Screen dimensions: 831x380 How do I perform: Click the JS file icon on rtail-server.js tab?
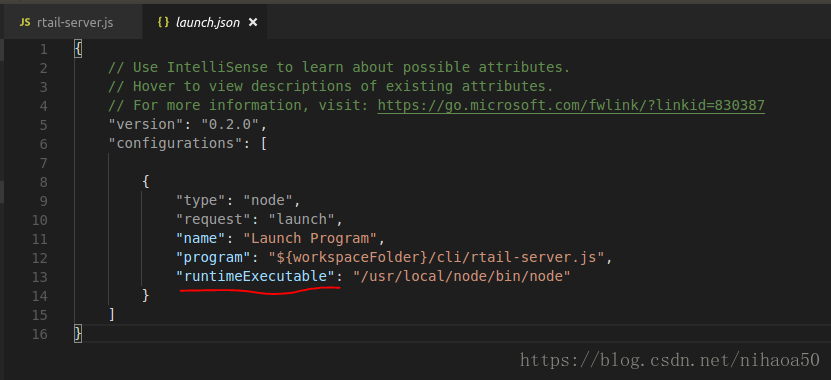pos(24,23)
